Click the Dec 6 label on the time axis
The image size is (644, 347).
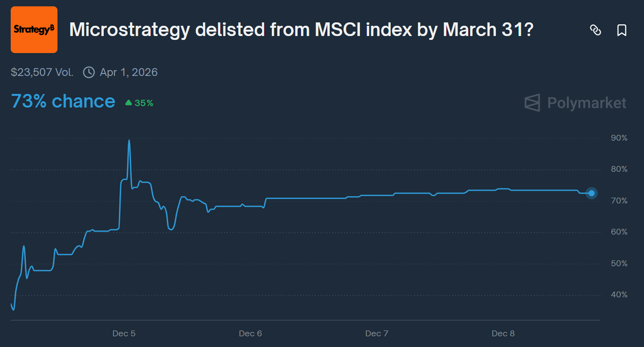(250, 333)
